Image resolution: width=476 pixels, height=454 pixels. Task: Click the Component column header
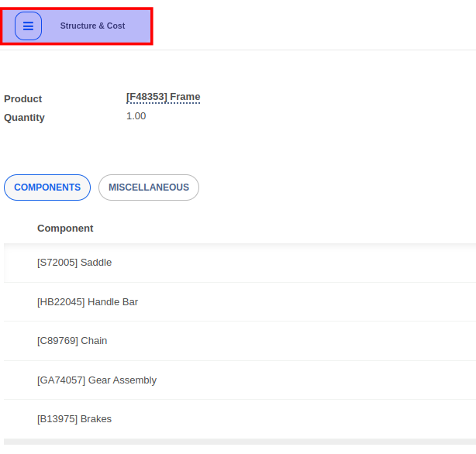(x=65, y=229)
